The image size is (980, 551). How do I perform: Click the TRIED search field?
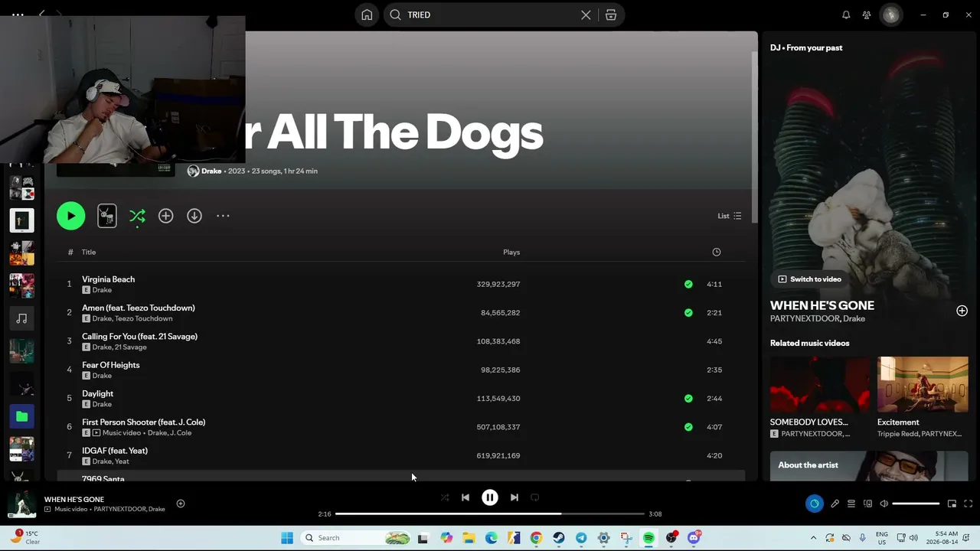coord(490,15)
